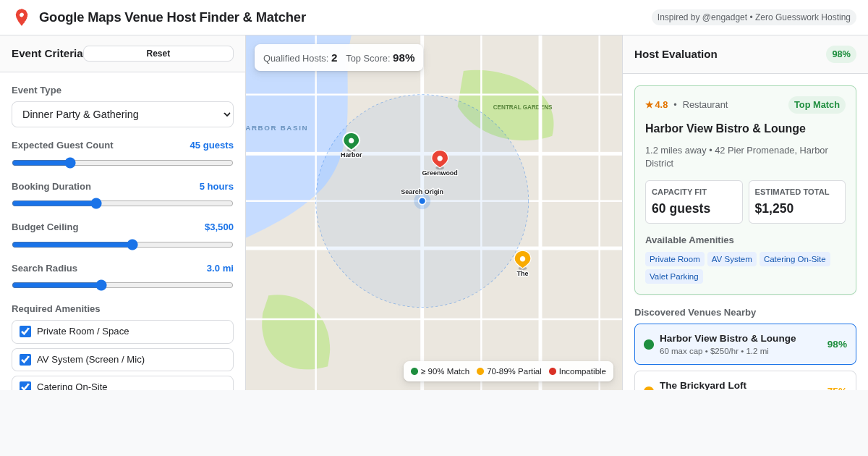This screenshot has height=456, width=868.
Task: Toggle Catering On-Site checkbox
Action: pyautogui.click(x=25, y=387)
